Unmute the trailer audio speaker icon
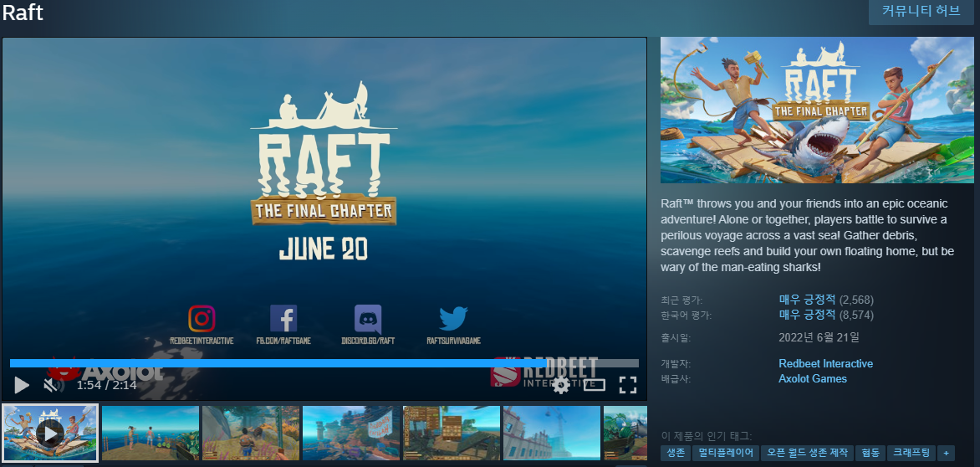Viewport: 980px width, 467px height. [50, 385]
